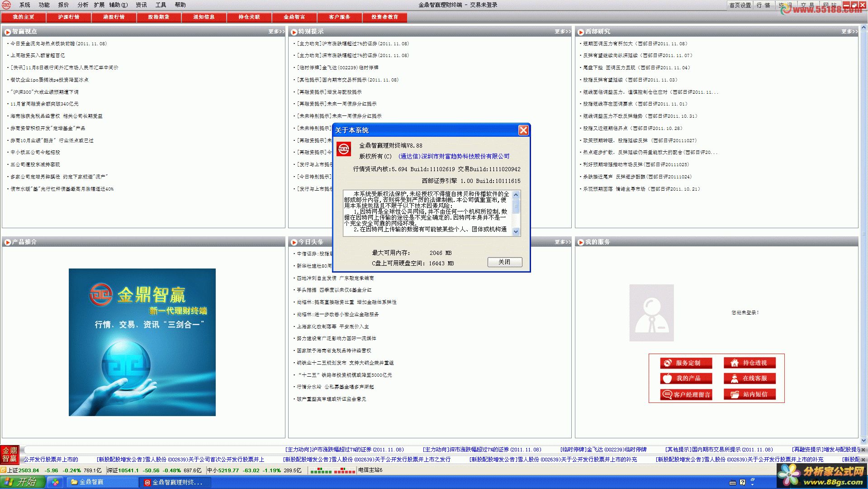This screenshot has width=868, height=489.
Task: Open 客户经理留言 chat bubble button
Action: pos(686,394)
